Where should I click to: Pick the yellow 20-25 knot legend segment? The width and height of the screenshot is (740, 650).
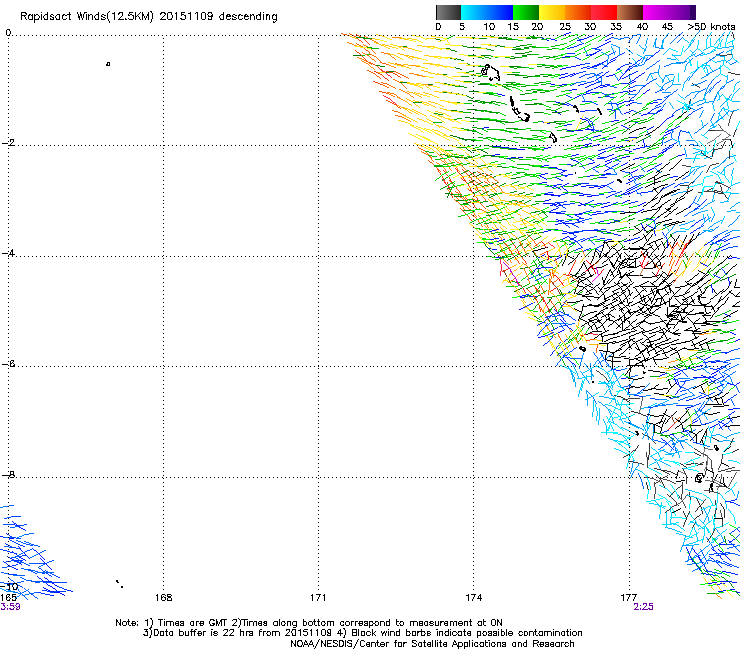coord(552,12)
